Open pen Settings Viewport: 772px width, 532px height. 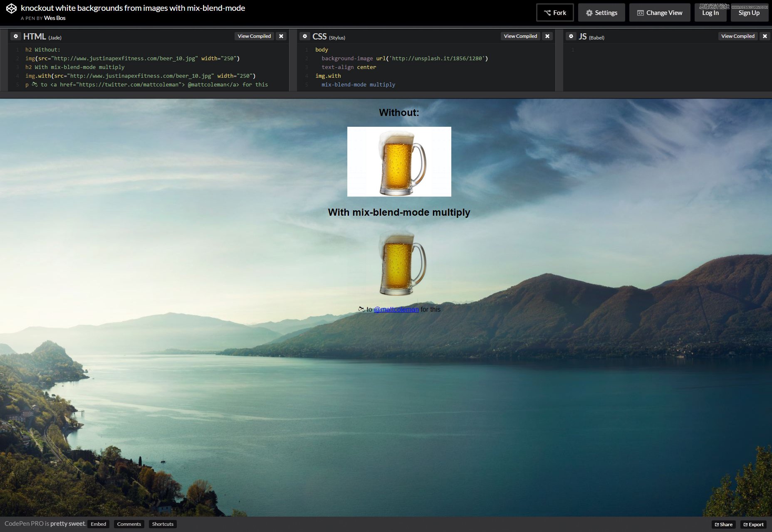tap(601, 12)
